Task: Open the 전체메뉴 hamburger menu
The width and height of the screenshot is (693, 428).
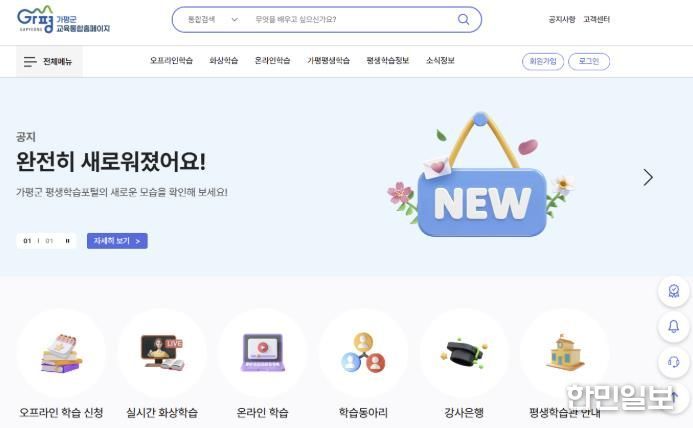Action: pos(49,61)
